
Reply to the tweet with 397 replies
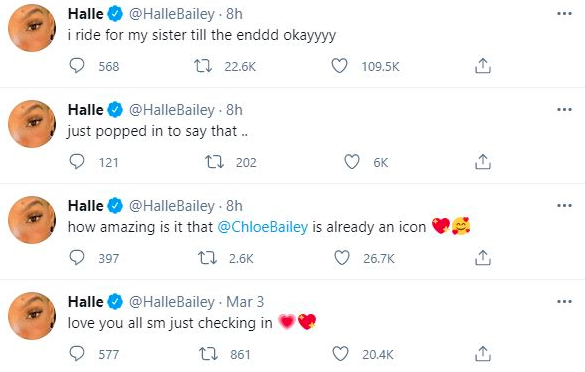[x=77, y=257]
